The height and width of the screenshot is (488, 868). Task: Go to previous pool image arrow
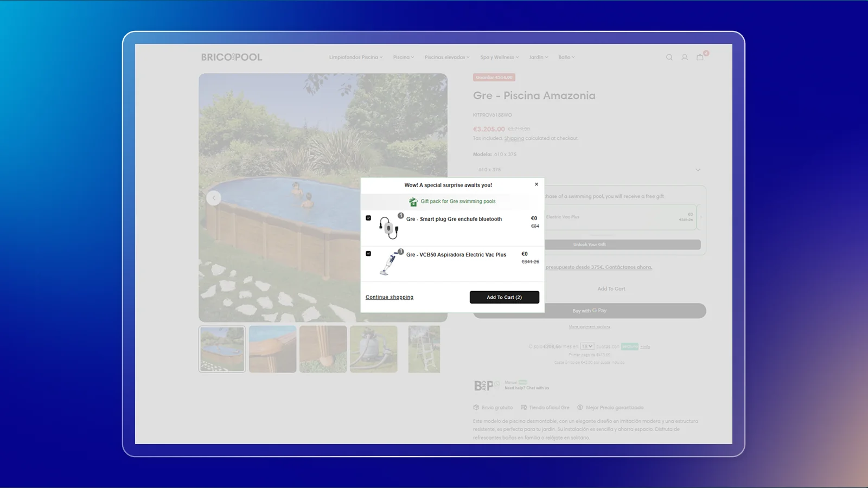click(214, 198)
